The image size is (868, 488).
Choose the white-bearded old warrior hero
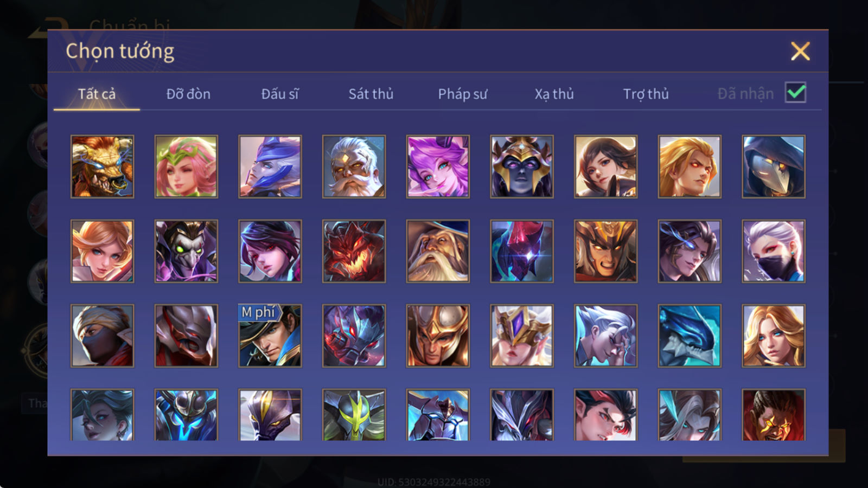(x=354, y=166)
